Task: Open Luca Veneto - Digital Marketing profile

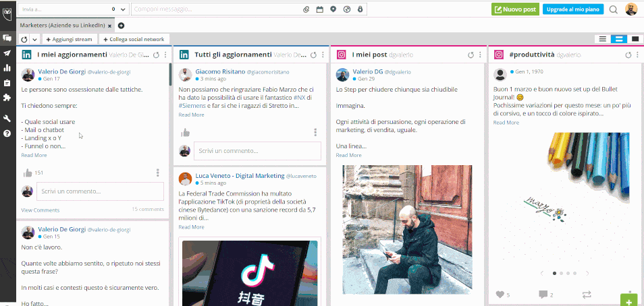Action: point(240,175)
